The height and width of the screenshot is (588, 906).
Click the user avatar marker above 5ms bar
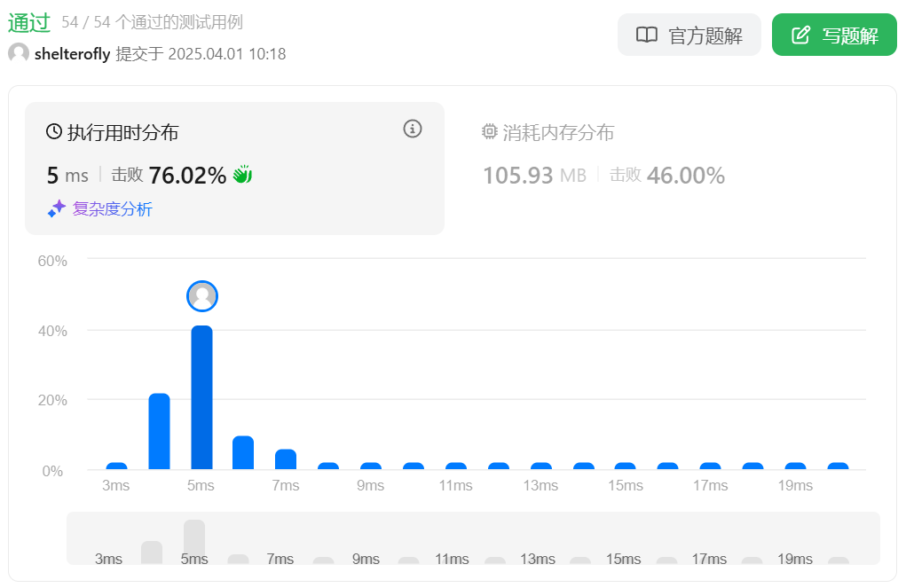click(x=202, y=296)
